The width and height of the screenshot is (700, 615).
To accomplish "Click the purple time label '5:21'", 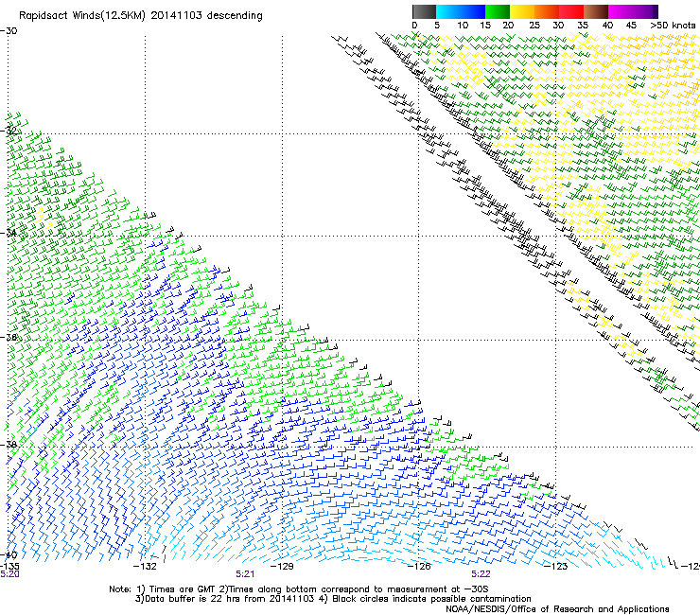I will coord(245,574).
